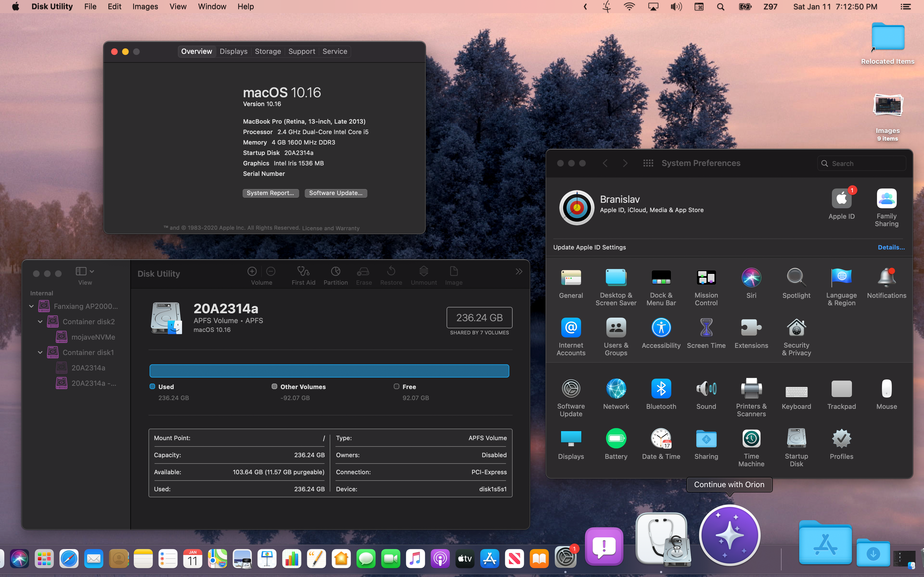924x577 pixels.
Task: Collapse the Container disk2 tree item
Action: (x=40, y=322)
